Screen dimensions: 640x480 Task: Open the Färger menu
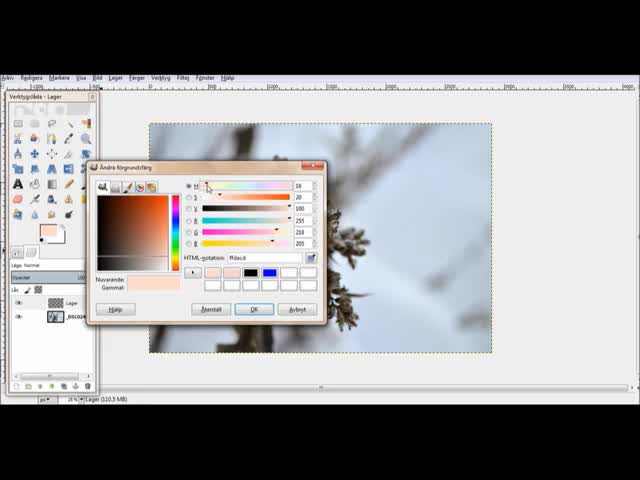tap(137, 78)
